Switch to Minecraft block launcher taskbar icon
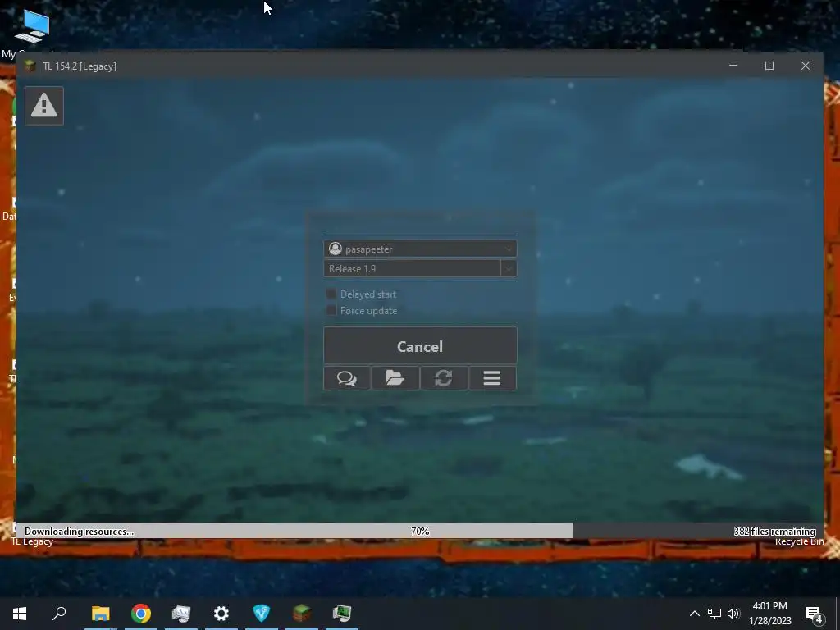 coord(302,614)
